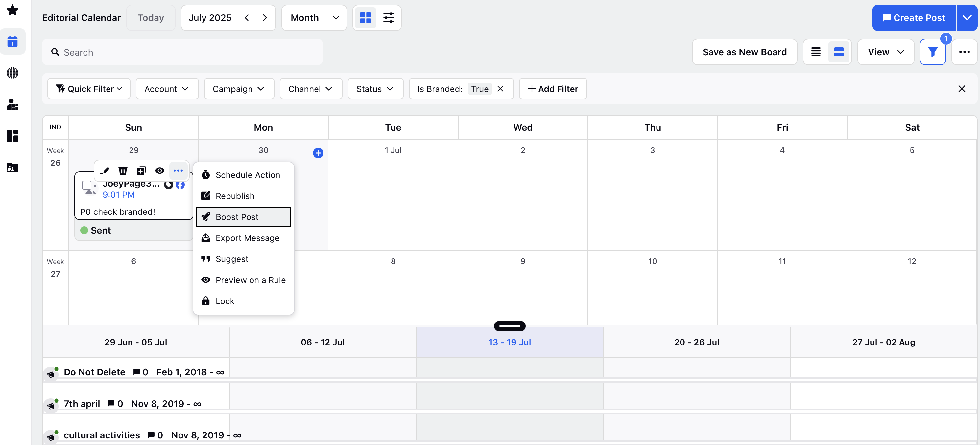The height and width of the screenshot is (445, 980).
Task: Open the dashboard layout sidebar icon
Action: (12, 136)
